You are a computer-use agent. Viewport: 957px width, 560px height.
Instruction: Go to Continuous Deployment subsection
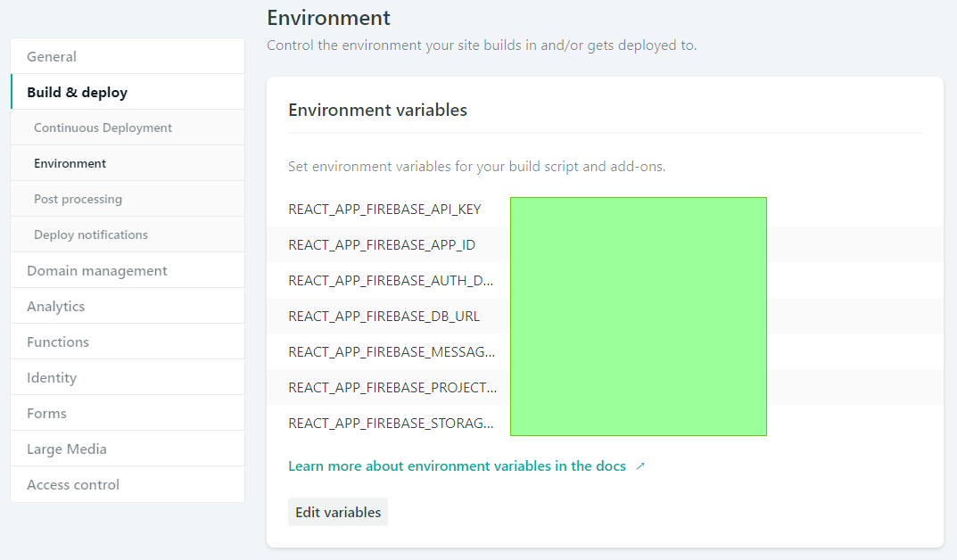pos(128,128)
